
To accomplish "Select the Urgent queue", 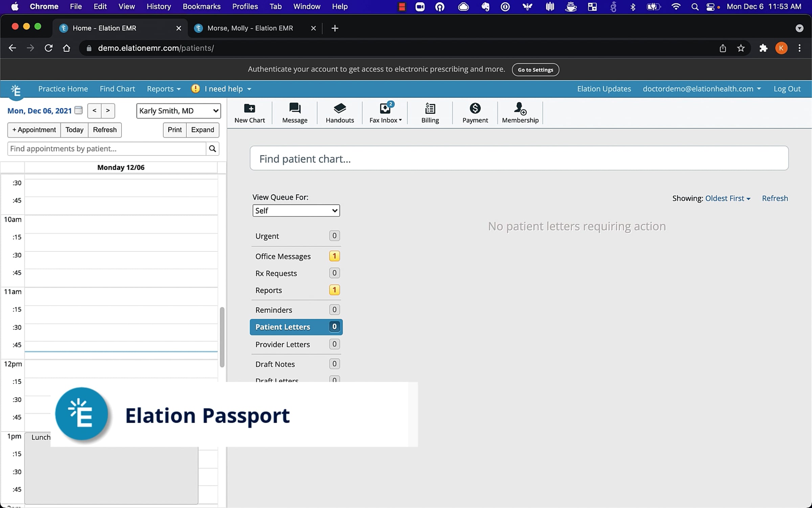I will point(296,236).
